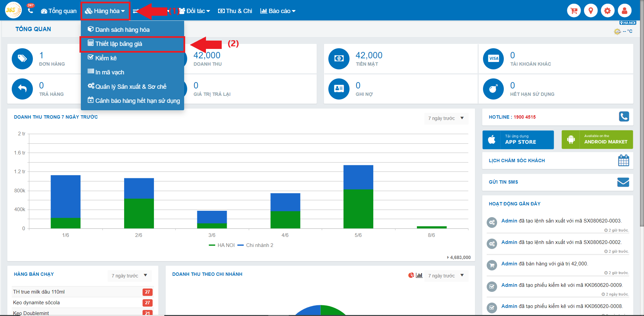Expand the Báo cáo menu

point(278,11)
